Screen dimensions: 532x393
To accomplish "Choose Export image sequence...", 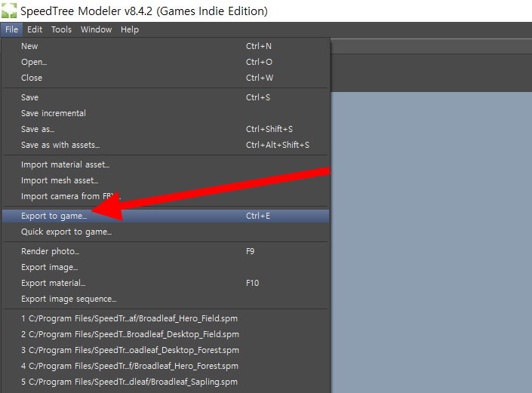I will point(165,299).
